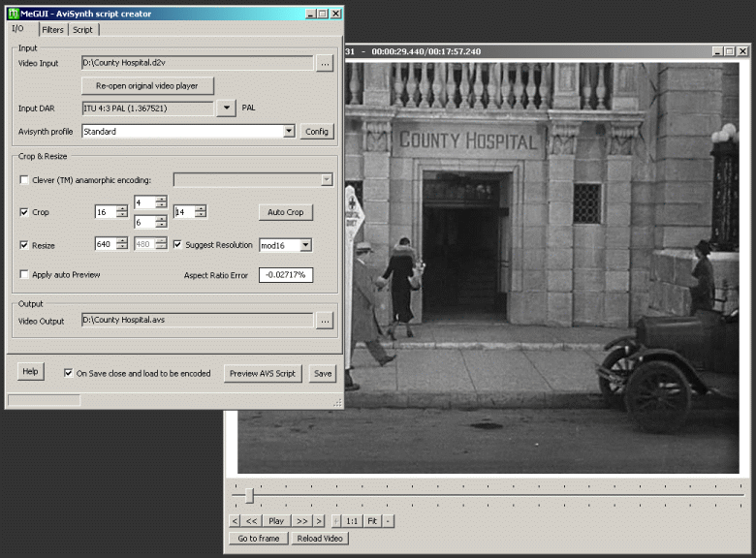Viewport: 756px width, 558px height.
Task: Click the Input DAR text field
Action: pyautogui.click(x=147, y=108)
